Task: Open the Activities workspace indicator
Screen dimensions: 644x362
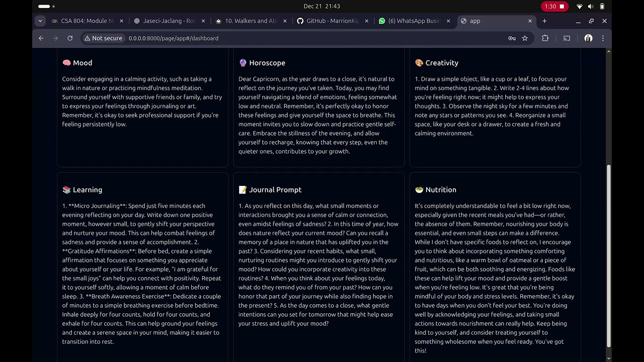Action: click(46, 7)
